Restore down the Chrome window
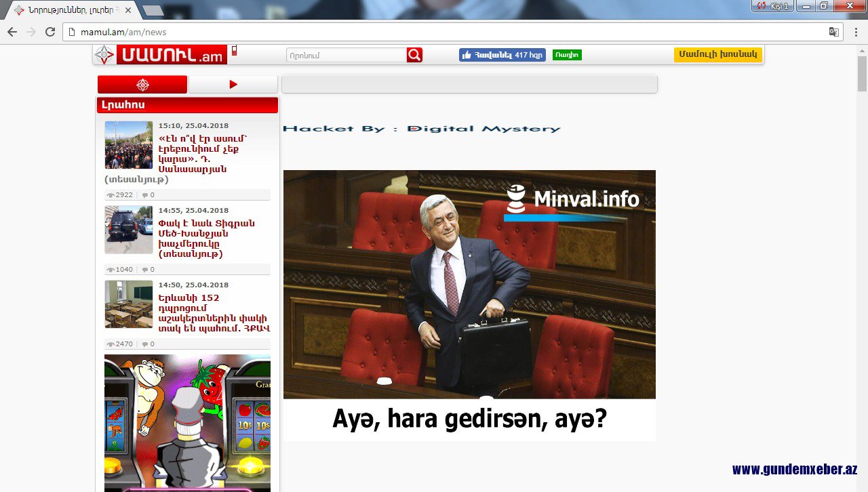Viewport: 868px width, 492px height. [x=824, y=5]
